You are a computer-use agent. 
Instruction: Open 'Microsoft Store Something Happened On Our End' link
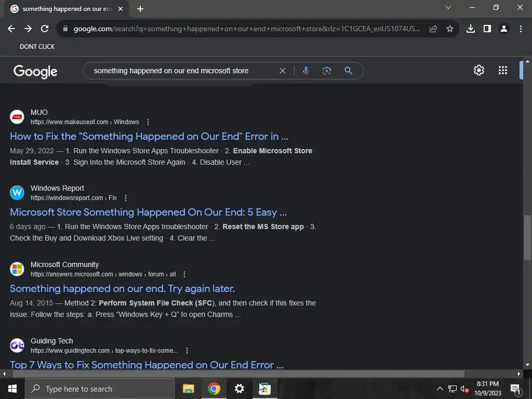click(148, 212)
